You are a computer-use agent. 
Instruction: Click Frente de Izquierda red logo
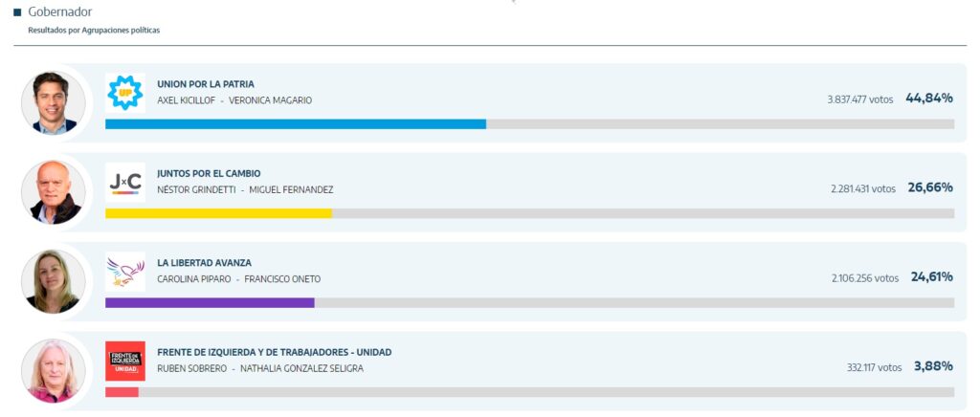125,361
